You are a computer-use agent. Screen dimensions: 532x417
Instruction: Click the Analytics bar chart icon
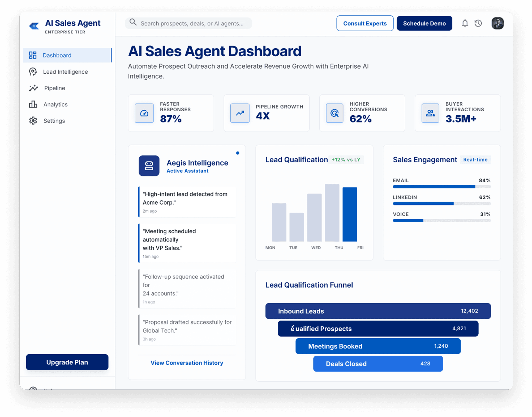(x=33, y=104)
